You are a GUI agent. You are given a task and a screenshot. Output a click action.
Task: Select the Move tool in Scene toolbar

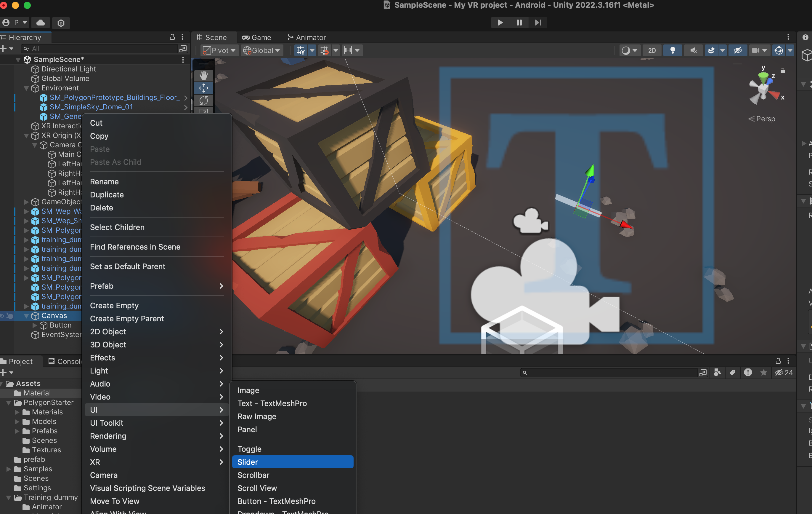203,88
